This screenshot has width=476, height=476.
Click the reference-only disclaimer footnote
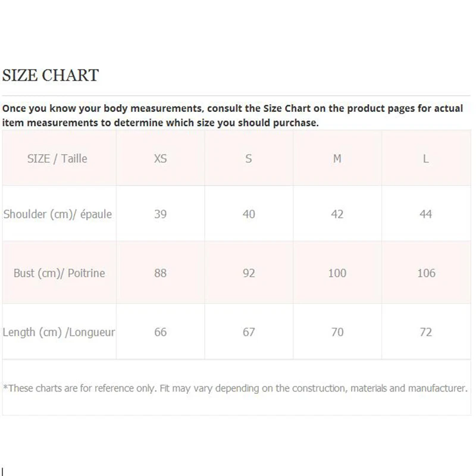click(235, 388)
